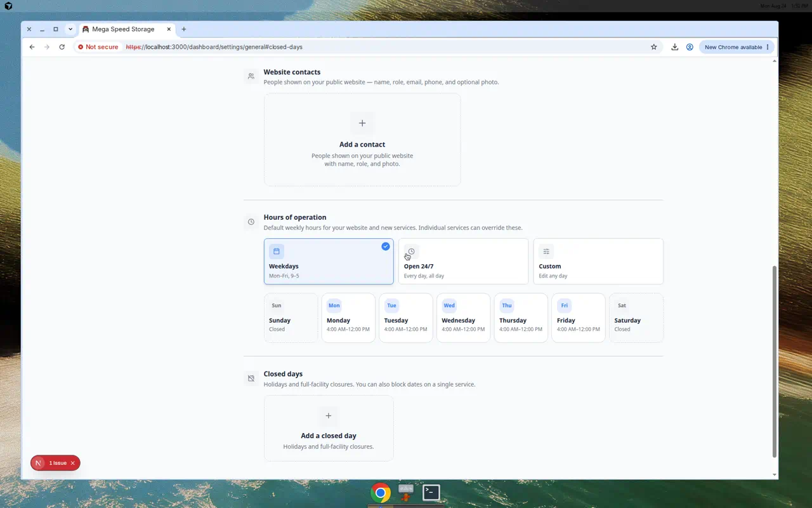This screenshot has width=812, height=508.
Task: Open the New Chrome available menu
Action: (737, 47)
